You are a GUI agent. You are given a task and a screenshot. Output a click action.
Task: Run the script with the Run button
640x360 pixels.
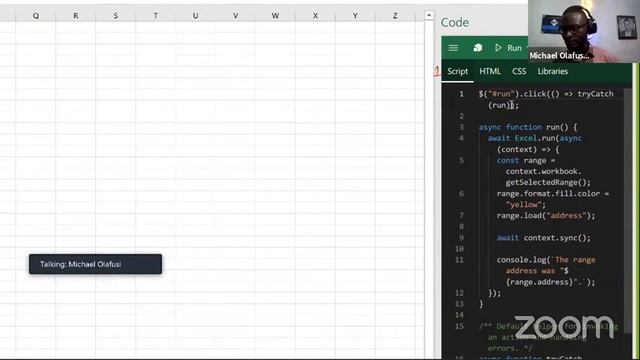coord(508,48)
